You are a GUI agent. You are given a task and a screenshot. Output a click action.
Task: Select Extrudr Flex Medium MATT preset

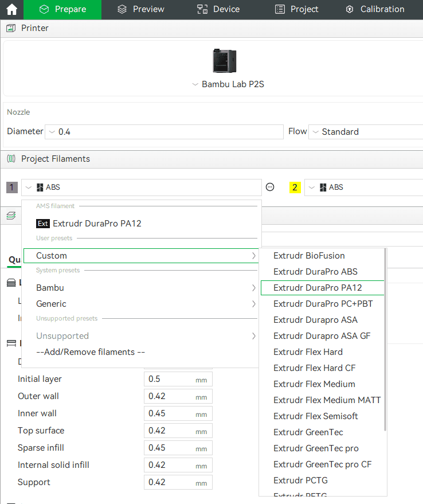(322, 400)
